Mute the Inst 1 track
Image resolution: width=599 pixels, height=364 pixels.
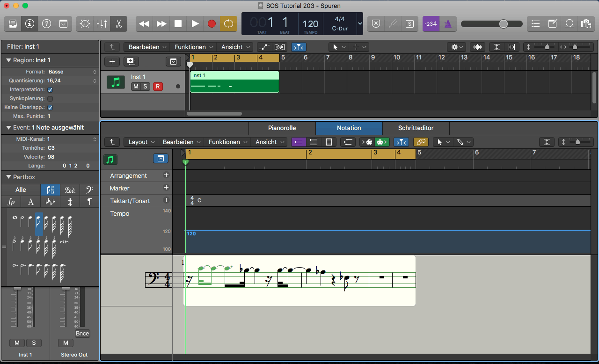click(x=136, y=87)
